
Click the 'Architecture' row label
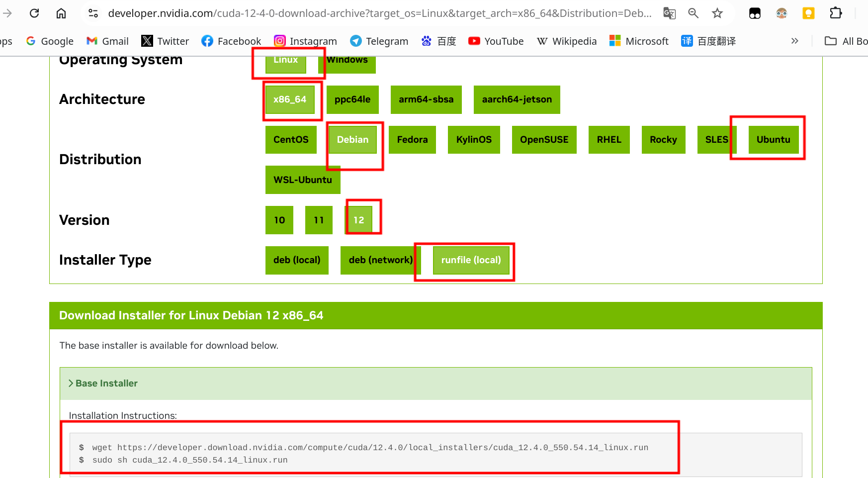[x=102, y=99]
